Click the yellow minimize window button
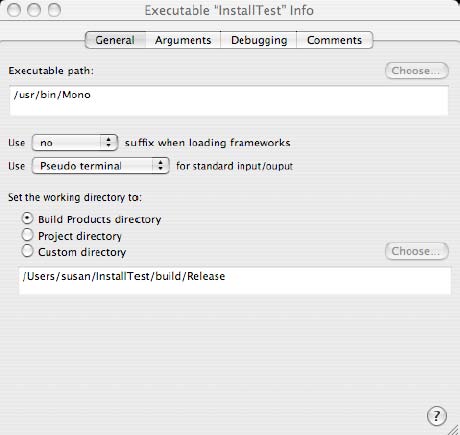The height and width of the screenshot is (435, 460). [x=34, y=10]
